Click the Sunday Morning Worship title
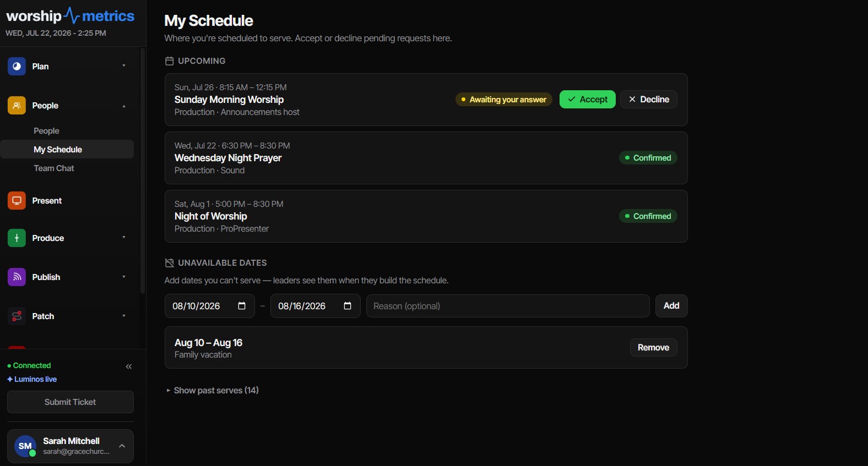 229,100
